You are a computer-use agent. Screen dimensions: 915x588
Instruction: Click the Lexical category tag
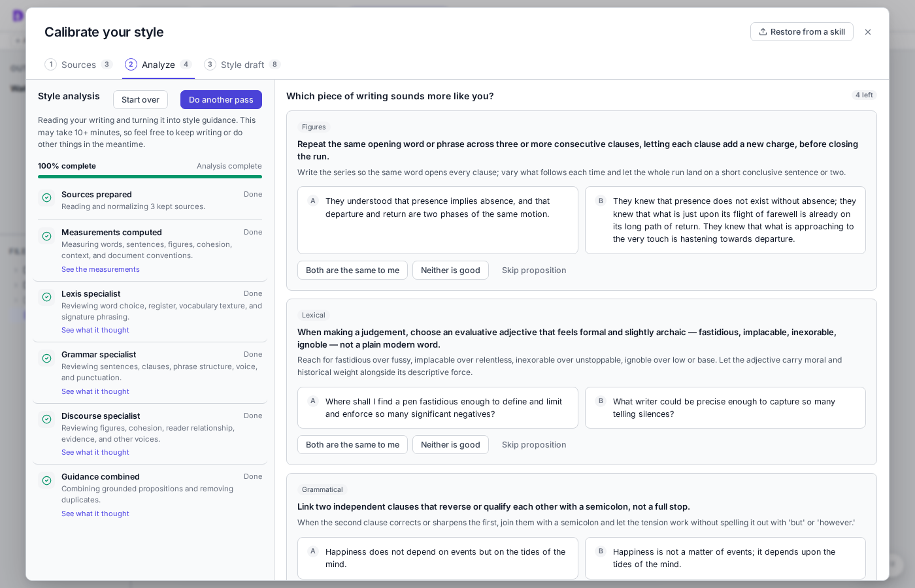tap(314, 315)
